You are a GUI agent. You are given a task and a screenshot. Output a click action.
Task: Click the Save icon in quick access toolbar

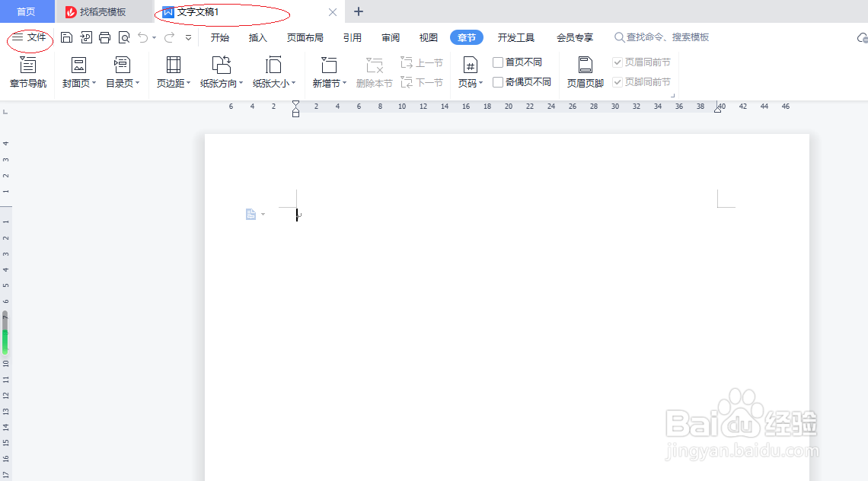pyautogui.click(x=66, y=37)
